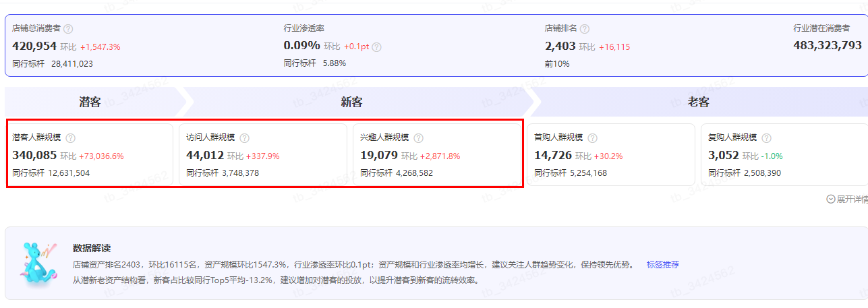Screen dimensions: 868x308
Task: Expand details via 展开详情
Action: pyautogui.click(x=847, y=199)
